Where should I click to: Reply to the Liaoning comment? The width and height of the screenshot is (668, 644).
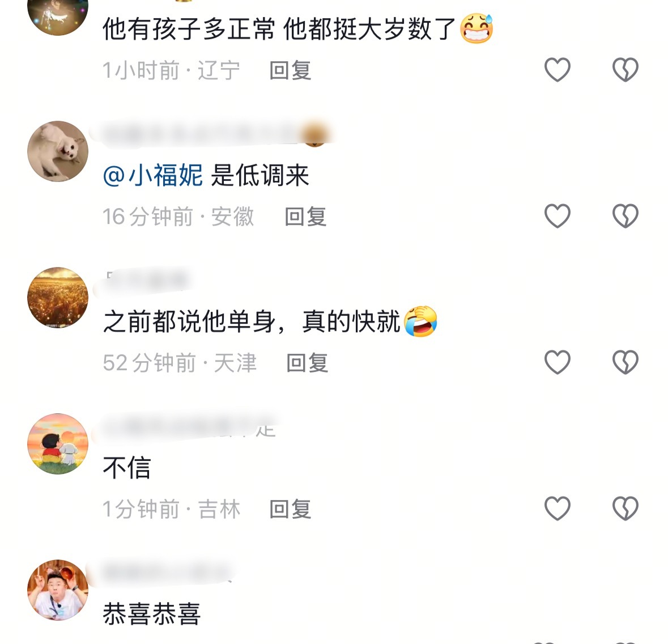pyautogui.click(x=290, y=70)
